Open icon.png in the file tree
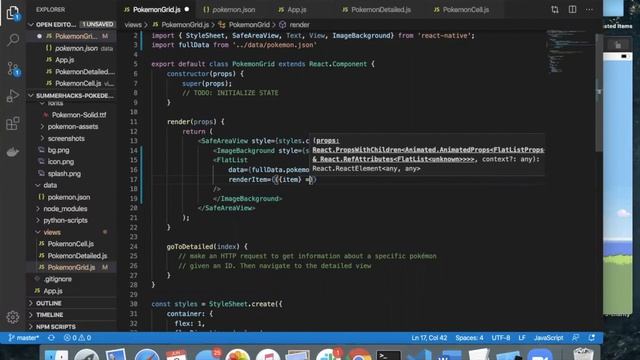Image resolution: width=640 pixels, height=360 pixels. tap(61, 162)
